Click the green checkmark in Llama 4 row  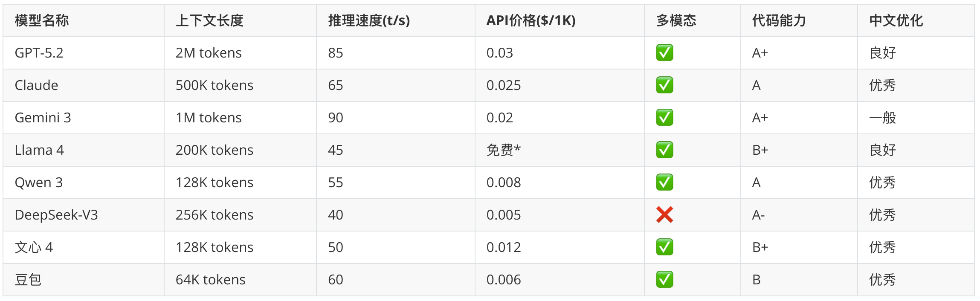coord(664,150)
